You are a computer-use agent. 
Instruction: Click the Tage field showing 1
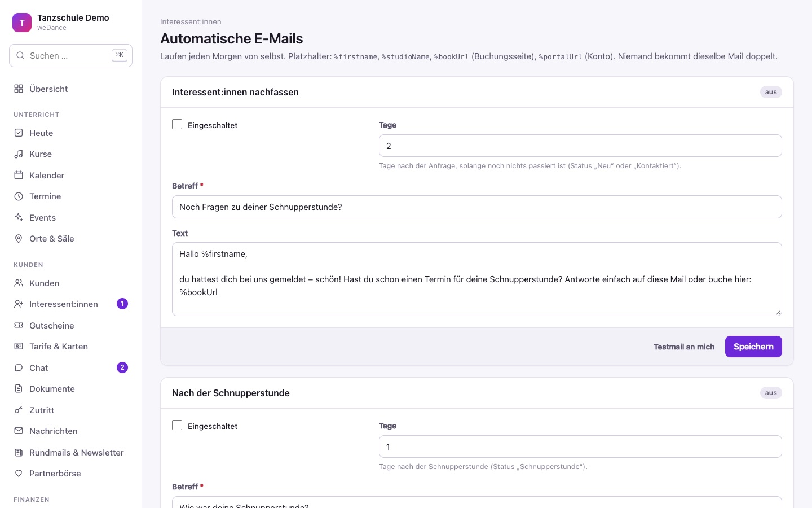[x=580, y=446]
